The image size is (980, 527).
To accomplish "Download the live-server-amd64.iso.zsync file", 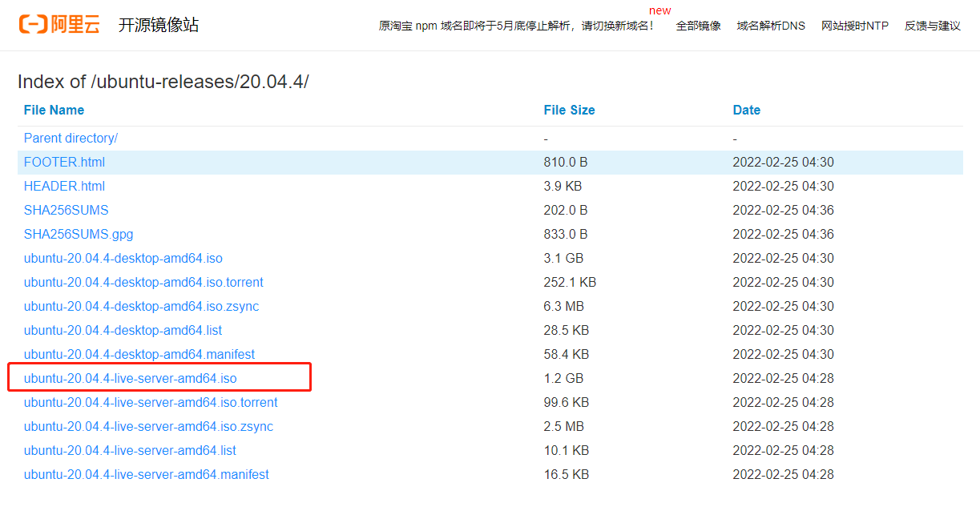I will [148, 426].
